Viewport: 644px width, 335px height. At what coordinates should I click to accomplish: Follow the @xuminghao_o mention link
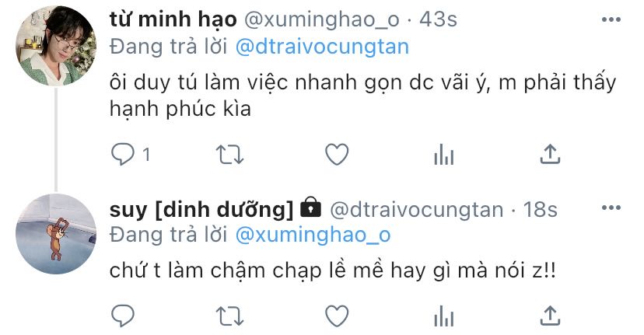(x=313, y=236)
